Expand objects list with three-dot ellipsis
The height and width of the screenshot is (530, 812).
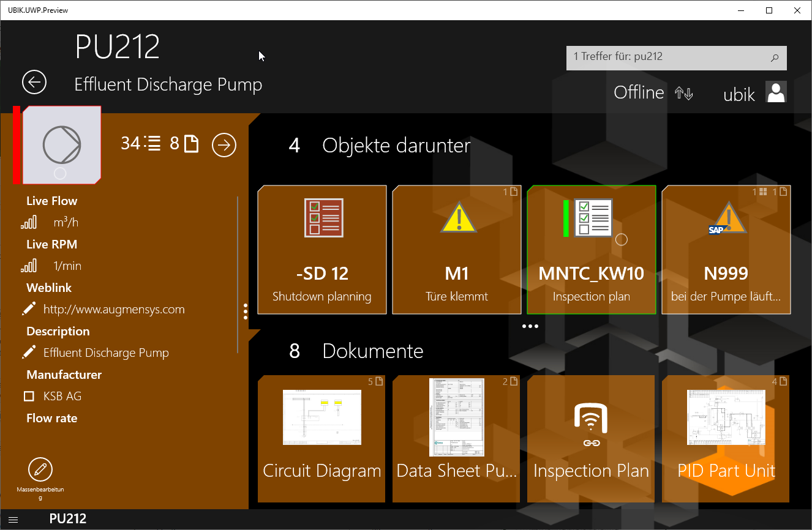(530, 326)
